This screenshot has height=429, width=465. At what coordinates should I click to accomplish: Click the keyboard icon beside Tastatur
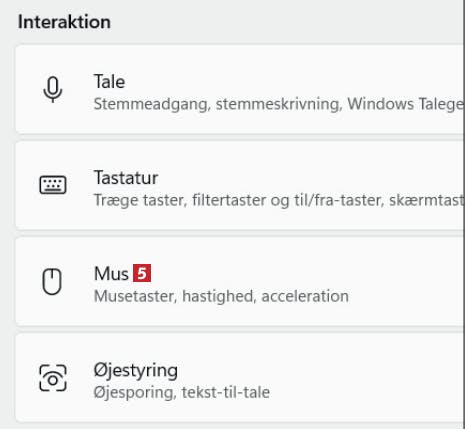click(53, 185)
